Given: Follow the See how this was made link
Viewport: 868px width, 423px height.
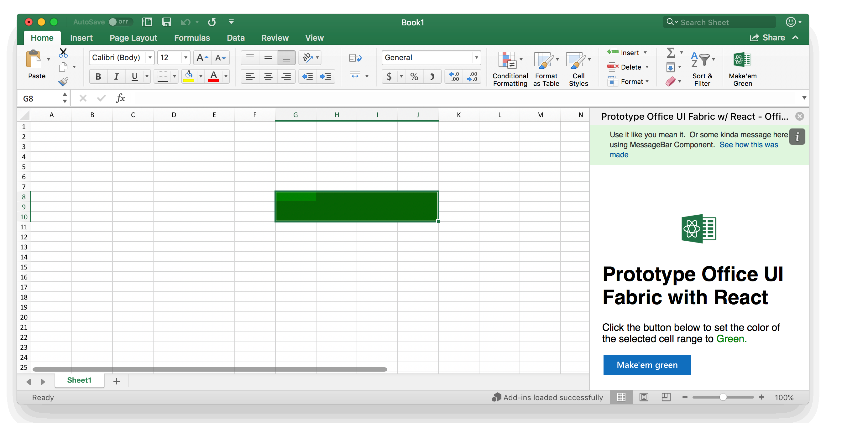Looking at the screenshot, I should (748, 144).
